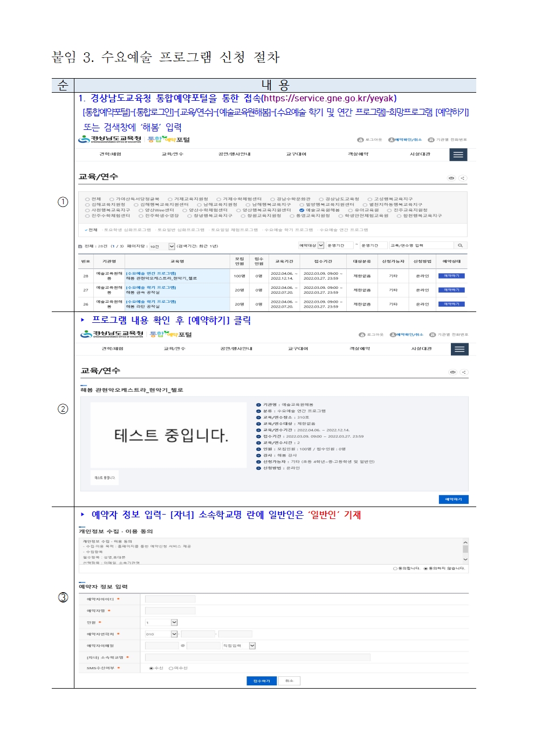
Task: Open the 공연/행사안내 menu on the list page
Action: click(235, 155)
